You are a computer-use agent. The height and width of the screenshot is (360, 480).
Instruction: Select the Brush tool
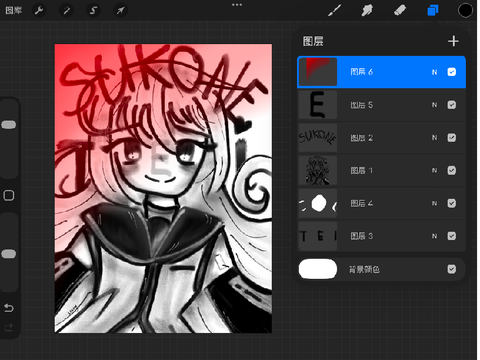334,10
